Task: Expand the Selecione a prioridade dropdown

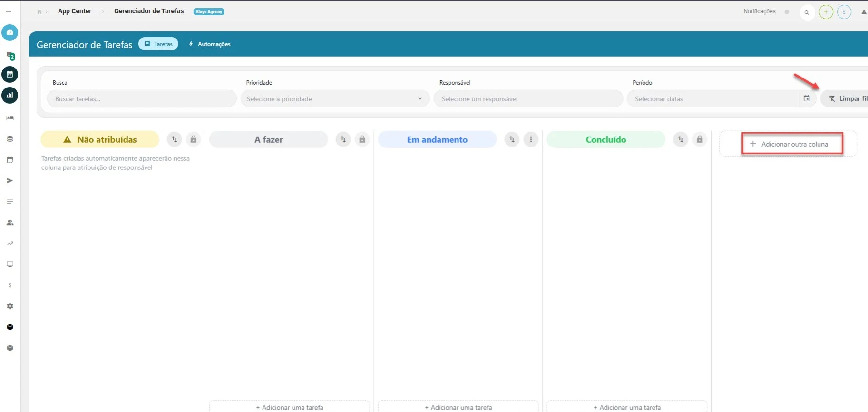Action: tap(335, 98)
